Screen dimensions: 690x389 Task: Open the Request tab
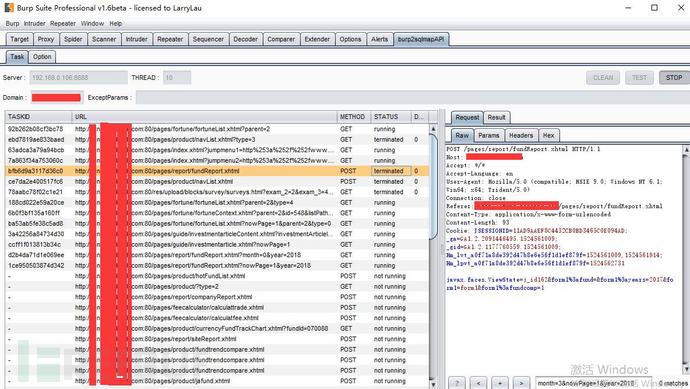coord(467,117)
